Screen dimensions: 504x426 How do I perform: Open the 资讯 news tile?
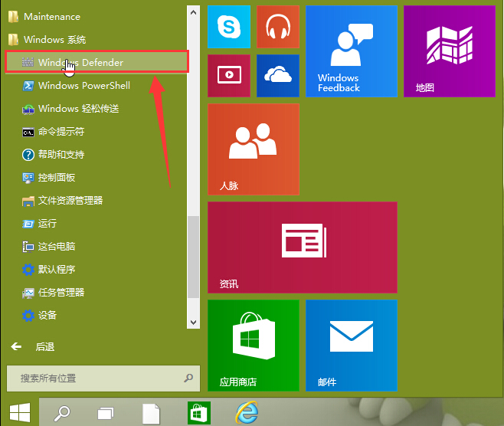tap(302, 247)
